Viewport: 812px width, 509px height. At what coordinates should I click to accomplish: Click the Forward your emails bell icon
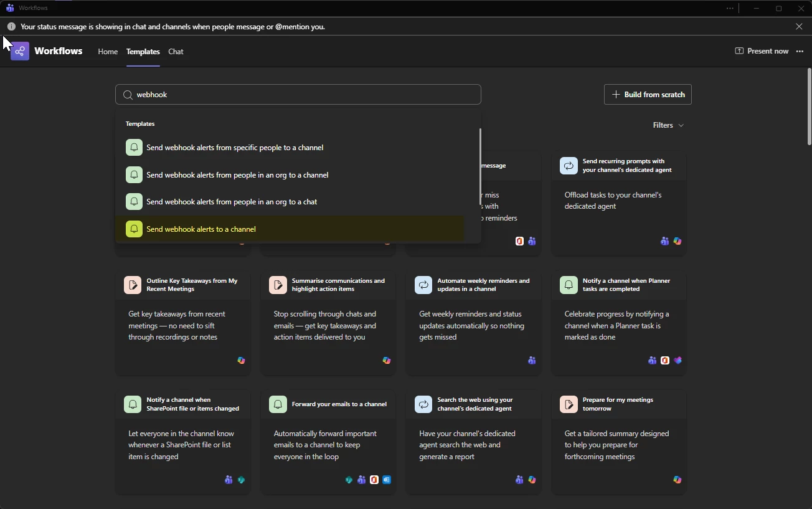pyautogui.click(x=278, y=404)
